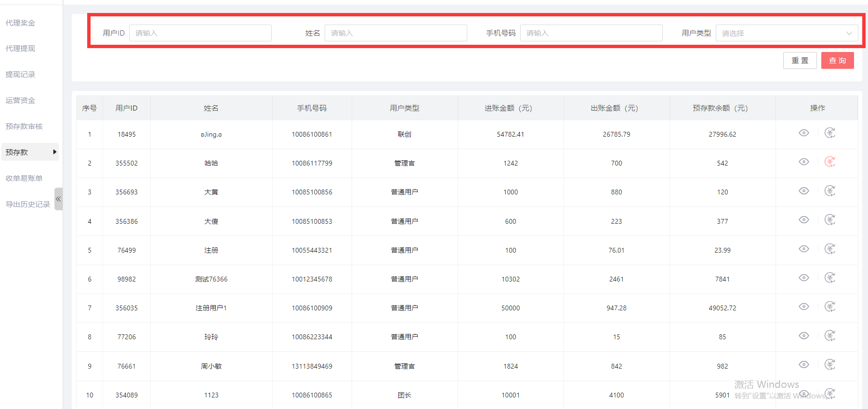Screen dimensions: 868x409
Task: Click yuan icon for user 18495
Action: pyautogui.click(x=829, y=133)
